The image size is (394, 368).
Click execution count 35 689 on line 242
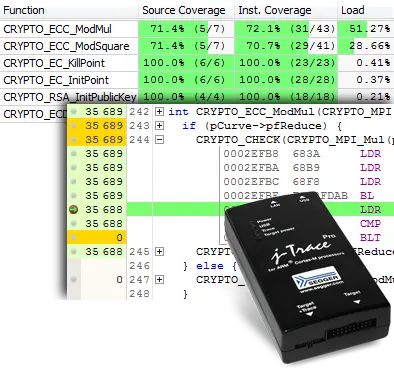pos(104,112)
